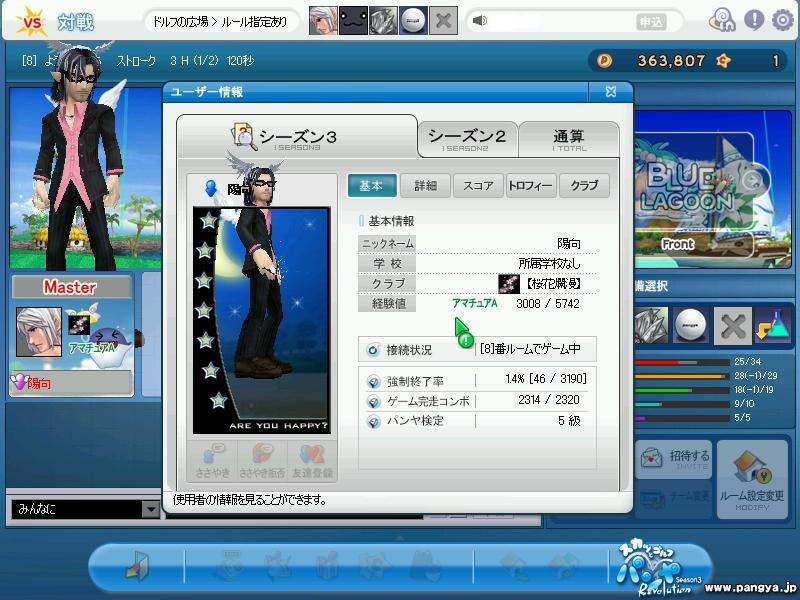Click the red power stat bar 25/34
Image resolution: width=800 pixels, height=600 pixels.
682,362
